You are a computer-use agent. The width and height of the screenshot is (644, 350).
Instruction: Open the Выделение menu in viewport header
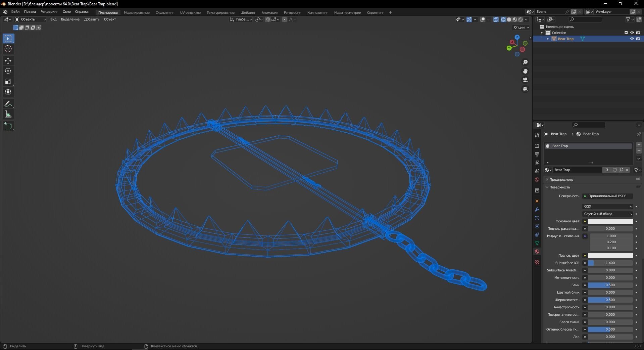point(70,19)
